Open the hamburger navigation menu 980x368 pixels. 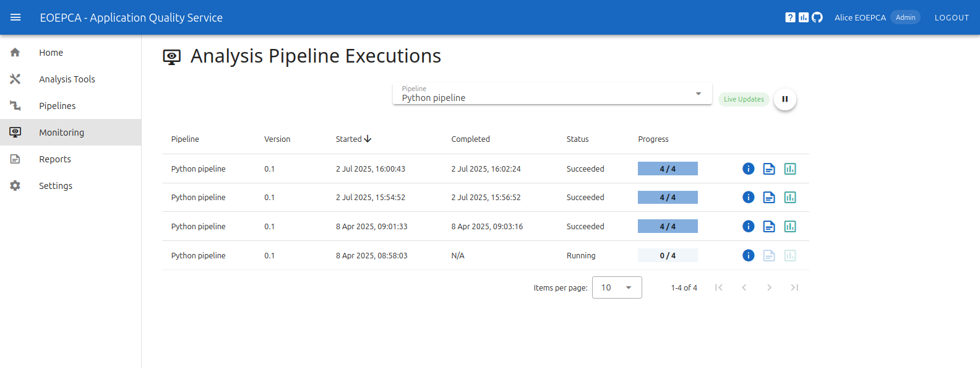click(x=15, y=17)
